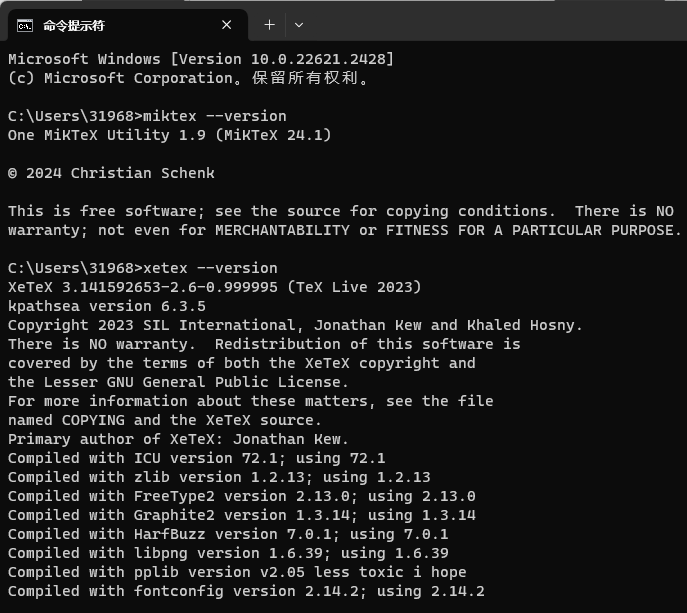Click the ICU version 72.1 line
687x613 pixels.
pos(196,458)
